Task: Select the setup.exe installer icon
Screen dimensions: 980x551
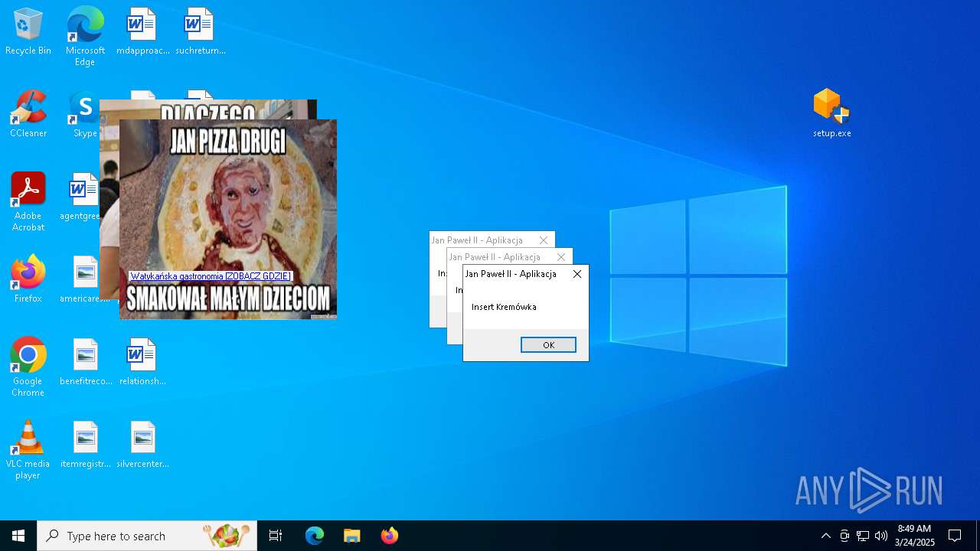Action: [831, 113]
